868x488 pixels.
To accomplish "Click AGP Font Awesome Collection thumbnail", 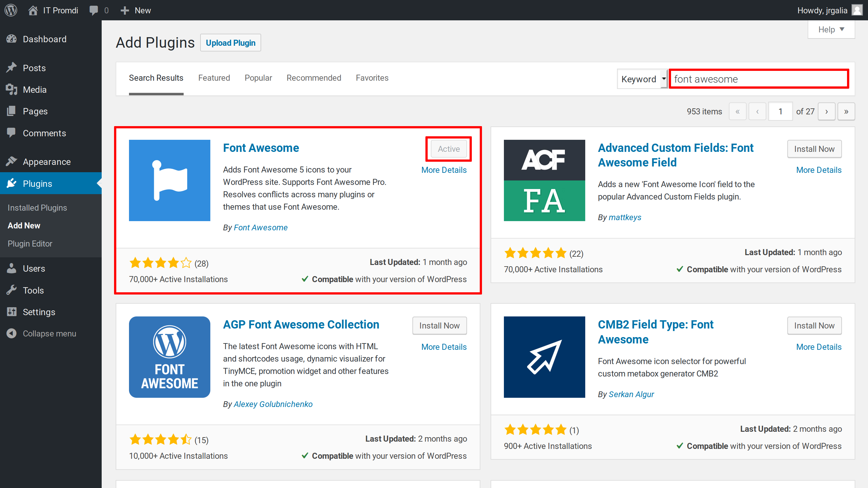I will (169, 357).
